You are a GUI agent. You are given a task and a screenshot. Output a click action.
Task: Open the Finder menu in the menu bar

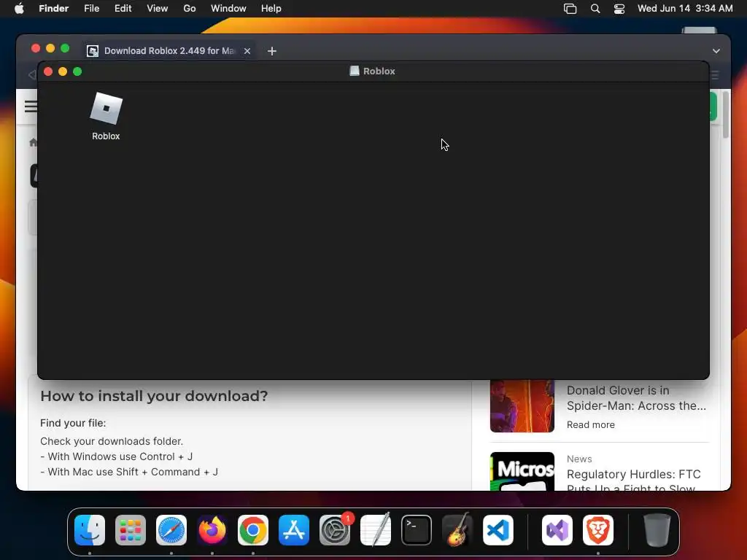click(53, 9)
